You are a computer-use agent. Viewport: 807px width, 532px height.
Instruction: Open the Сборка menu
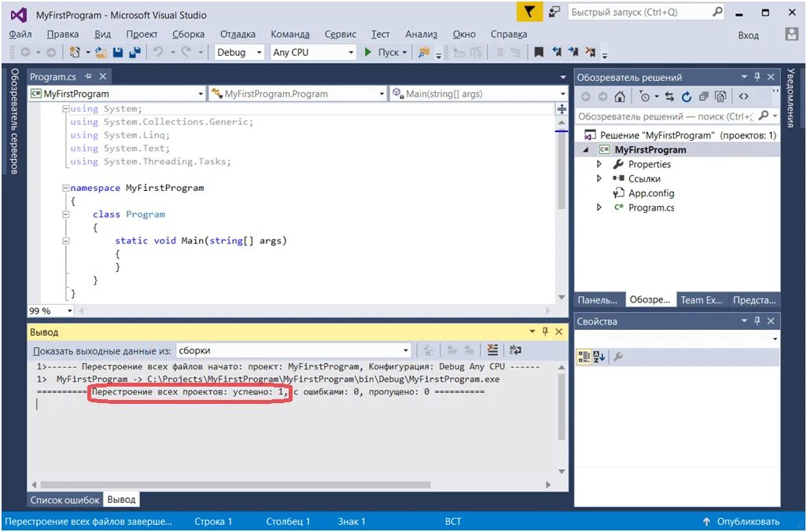click(x=188, y=34)
